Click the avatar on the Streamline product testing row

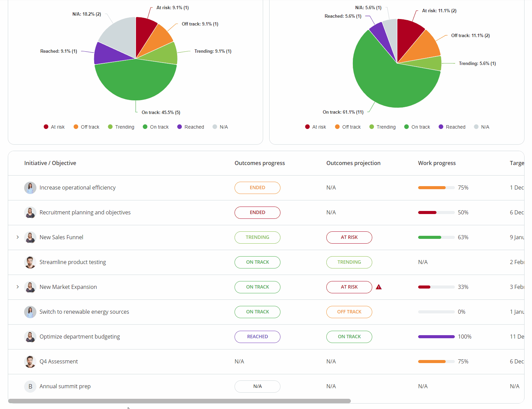click(30, 262)
